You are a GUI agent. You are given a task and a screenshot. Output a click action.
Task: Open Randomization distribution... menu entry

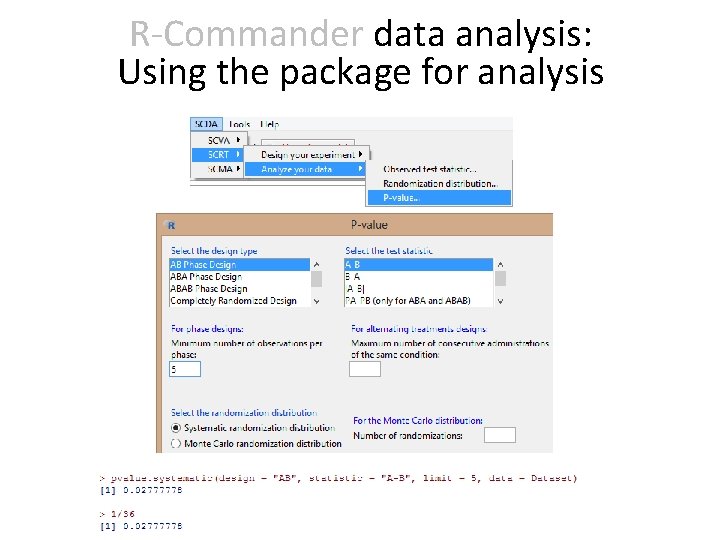[439, 183]
